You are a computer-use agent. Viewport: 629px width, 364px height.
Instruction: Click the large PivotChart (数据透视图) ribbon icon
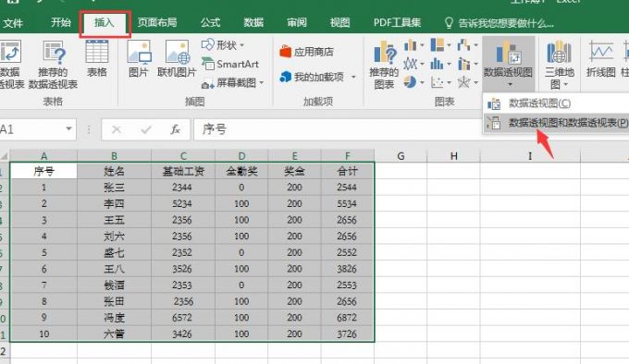pyautogui.click(x=508, y=52)
